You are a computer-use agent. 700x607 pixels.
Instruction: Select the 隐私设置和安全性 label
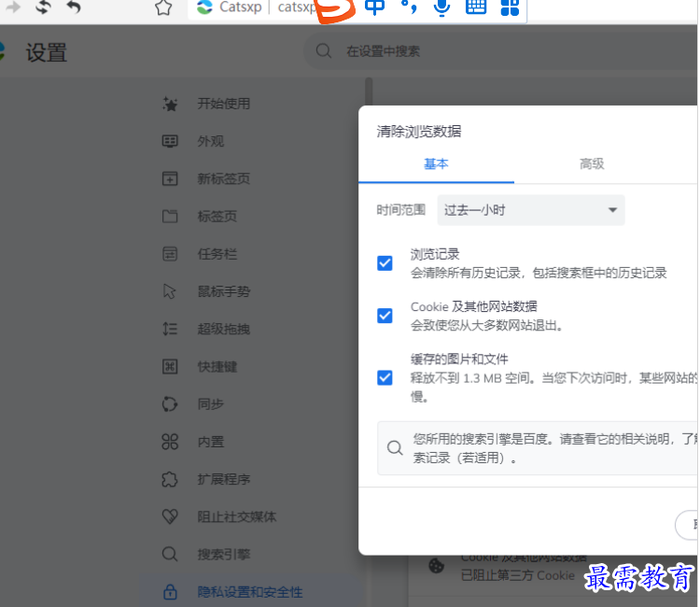[x=250, y=592]
